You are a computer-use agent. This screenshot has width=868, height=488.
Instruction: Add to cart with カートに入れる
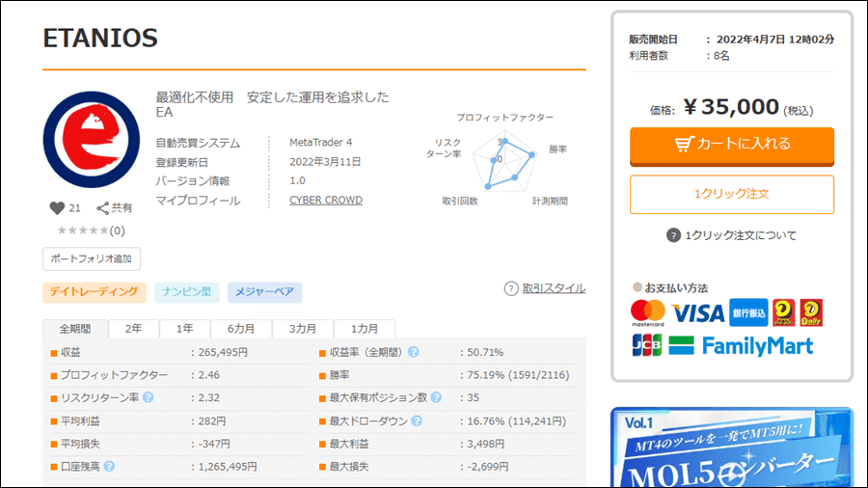731,145
